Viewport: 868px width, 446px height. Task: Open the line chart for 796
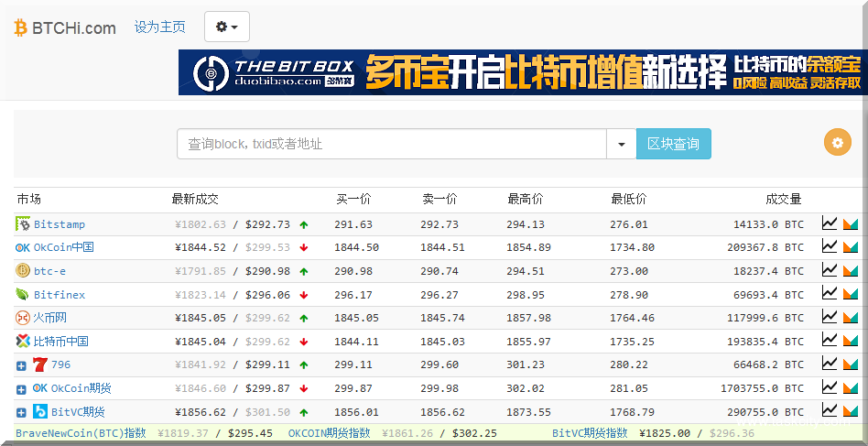830,364
